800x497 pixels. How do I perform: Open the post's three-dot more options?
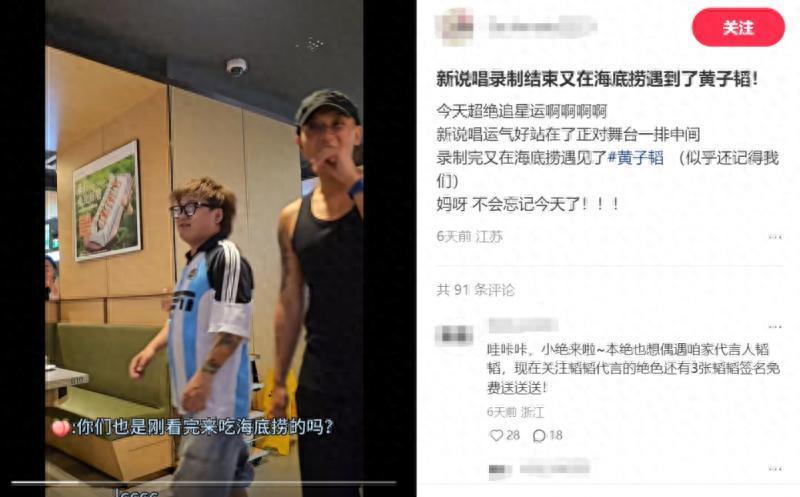pyautogui.click(x=775, y=237)
